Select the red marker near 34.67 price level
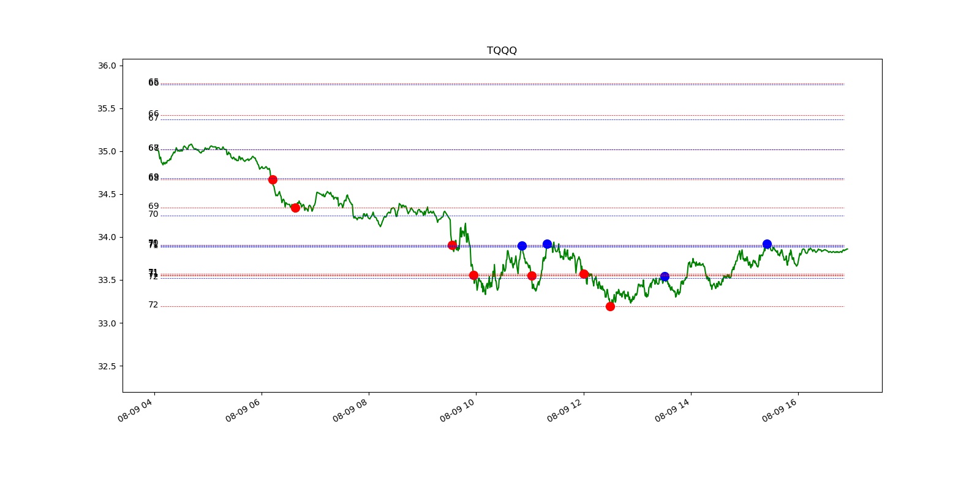The height and width of the screenshot is (490, 980). (x=273, y=179)
